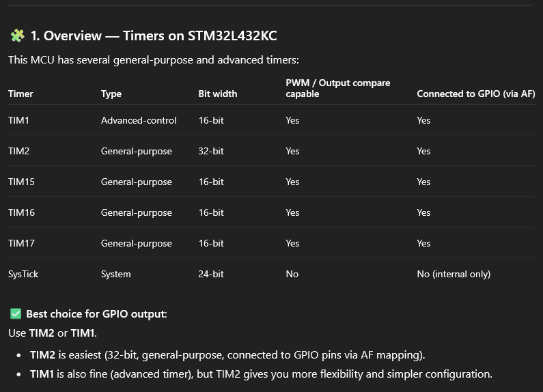Viewport: 543px width, 392px height.
Task: Click the "24-bit" bit width cell
Action: tap(211, 274)
